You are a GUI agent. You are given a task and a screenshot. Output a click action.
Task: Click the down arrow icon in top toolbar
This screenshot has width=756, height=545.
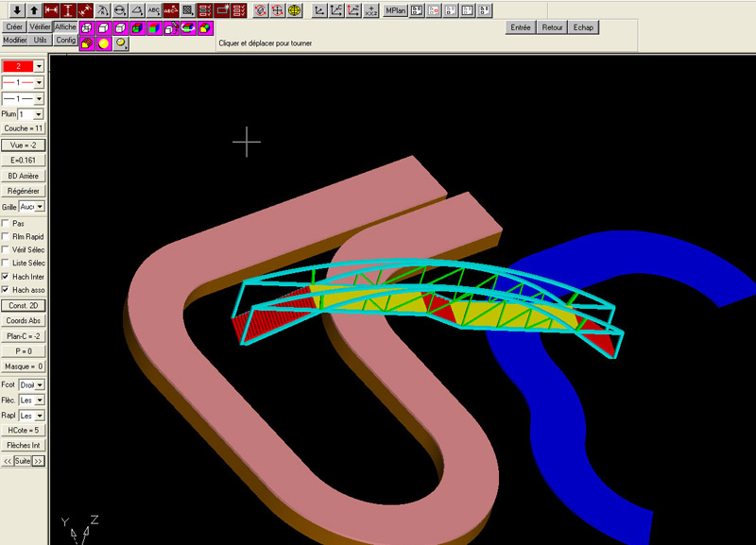point(17,10)
